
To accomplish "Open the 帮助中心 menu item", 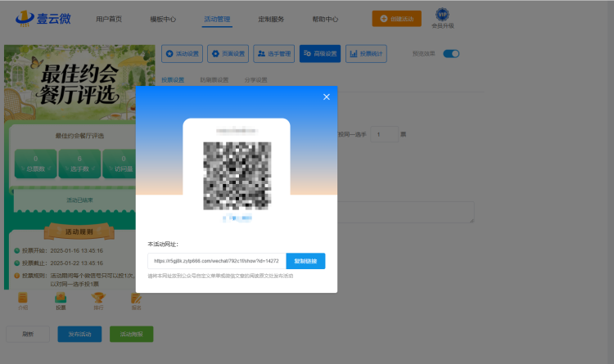I will (325, 19).
